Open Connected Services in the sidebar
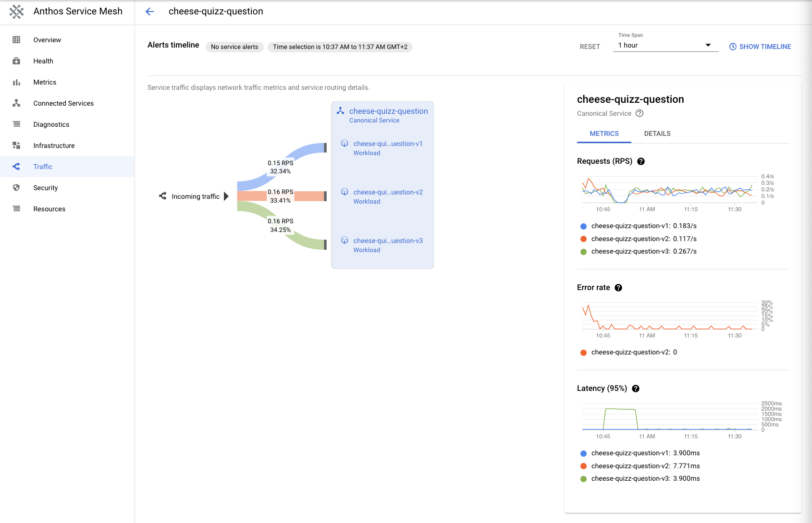 pyautogui.click(x=67, y=103)
